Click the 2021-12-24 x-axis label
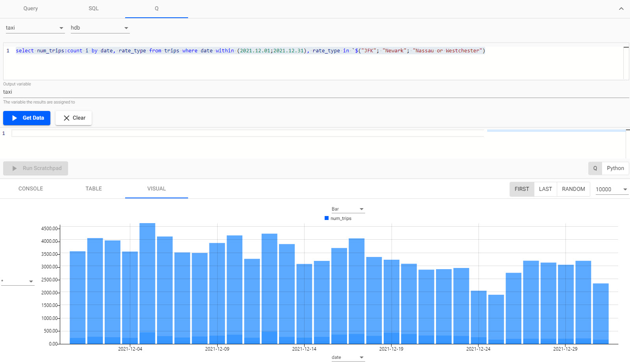630x364 pixels. click(x=479, y=349)
